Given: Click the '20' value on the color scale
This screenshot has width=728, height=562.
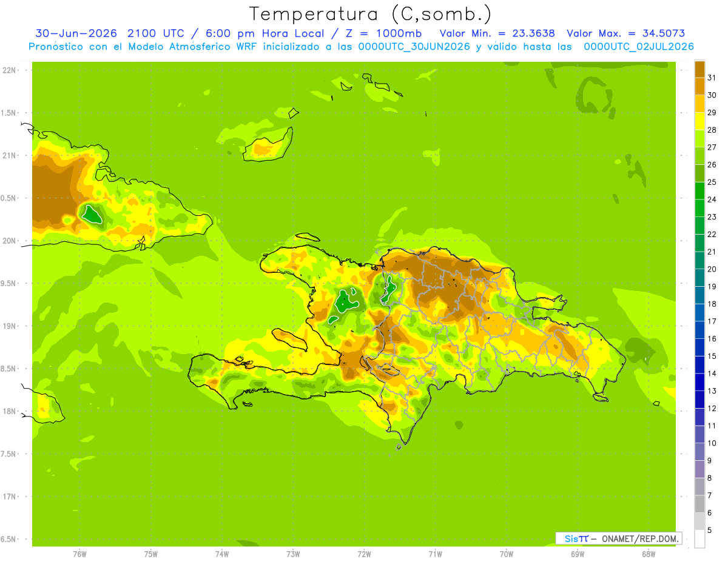Looking at the screenshot, I should 712,269.
